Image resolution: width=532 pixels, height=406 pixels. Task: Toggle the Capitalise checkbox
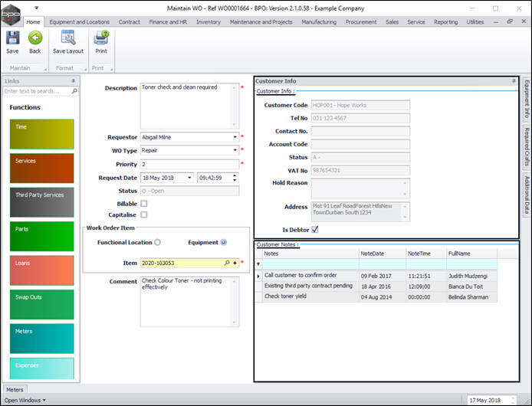click(x=144, y=214)
